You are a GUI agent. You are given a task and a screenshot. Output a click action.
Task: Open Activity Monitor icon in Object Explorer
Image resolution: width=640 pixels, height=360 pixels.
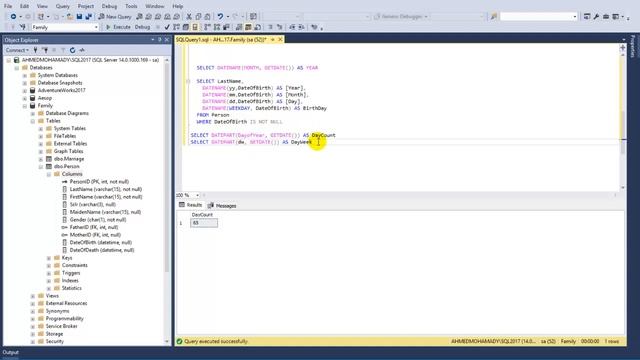click(x=82, y=50)
